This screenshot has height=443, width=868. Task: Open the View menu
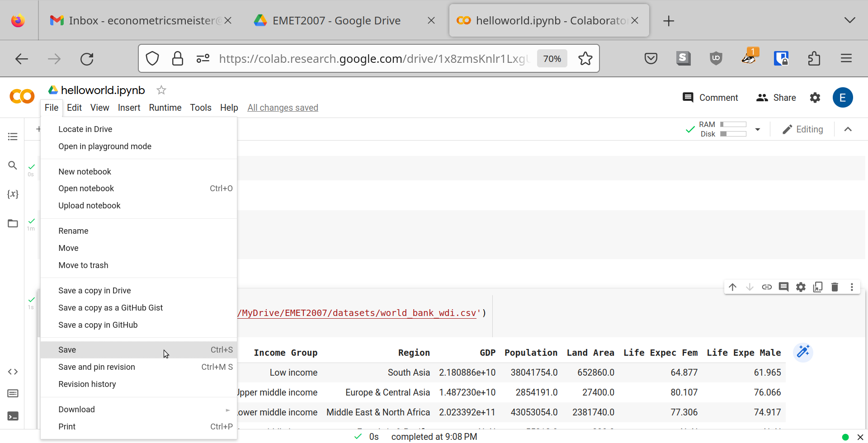pyautogui.click(x=99, y=108)
